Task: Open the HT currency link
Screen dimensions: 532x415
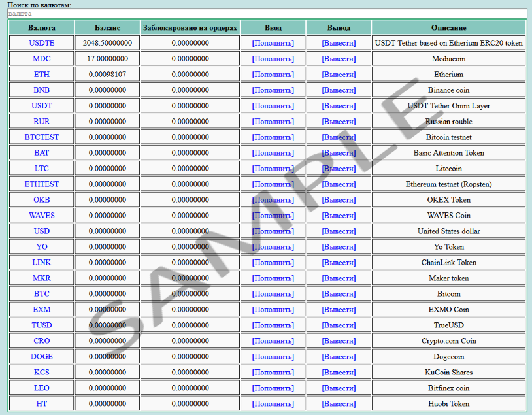Action: [x=41, y=403]
